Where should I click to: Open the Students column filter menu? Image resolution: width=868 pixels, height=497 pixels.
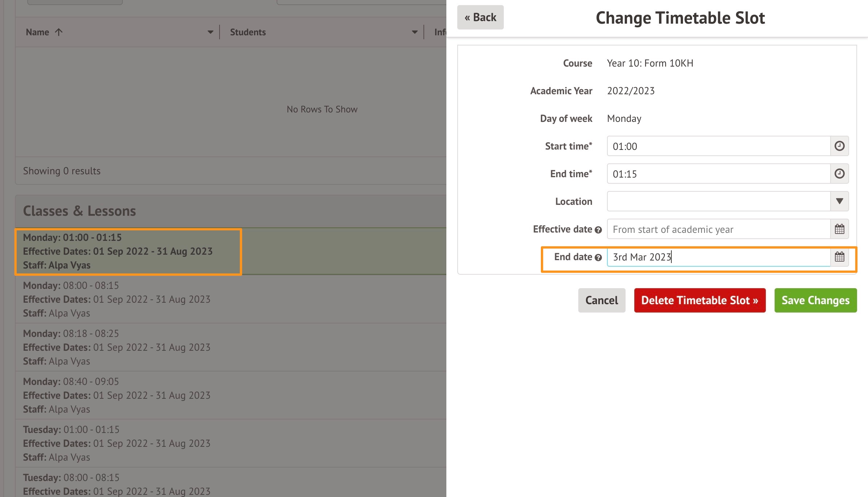coord(414,32)
